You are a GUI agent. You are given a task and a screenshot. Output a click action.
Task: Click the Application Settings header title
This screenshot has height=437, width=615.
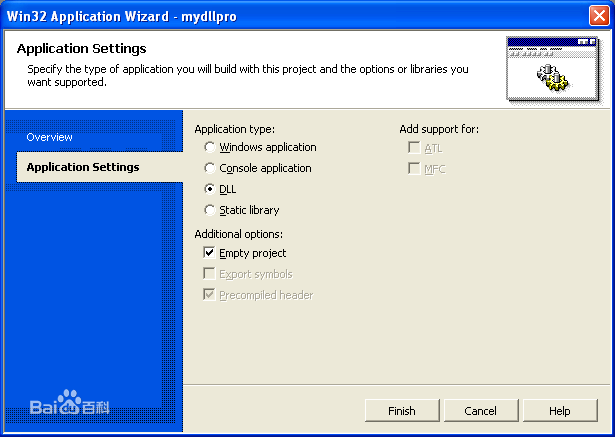tap(82, 49)
